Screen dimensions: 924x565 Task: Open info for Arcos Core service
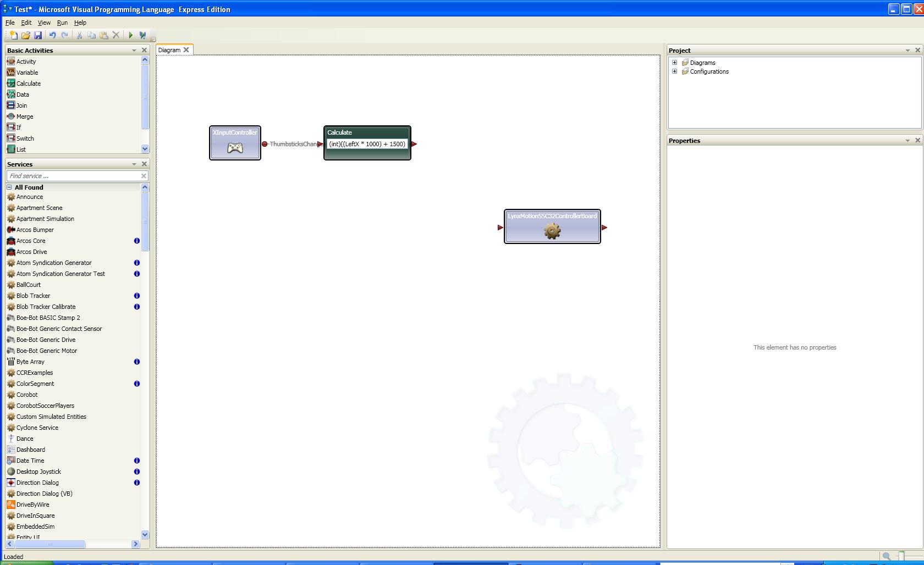[137, 241]
